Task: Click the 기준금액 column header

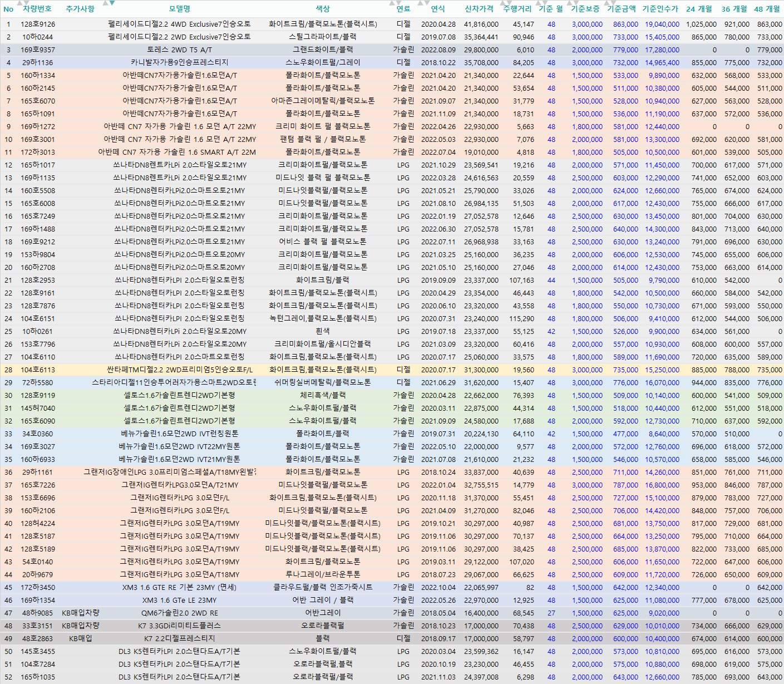Action: [622, 9]
